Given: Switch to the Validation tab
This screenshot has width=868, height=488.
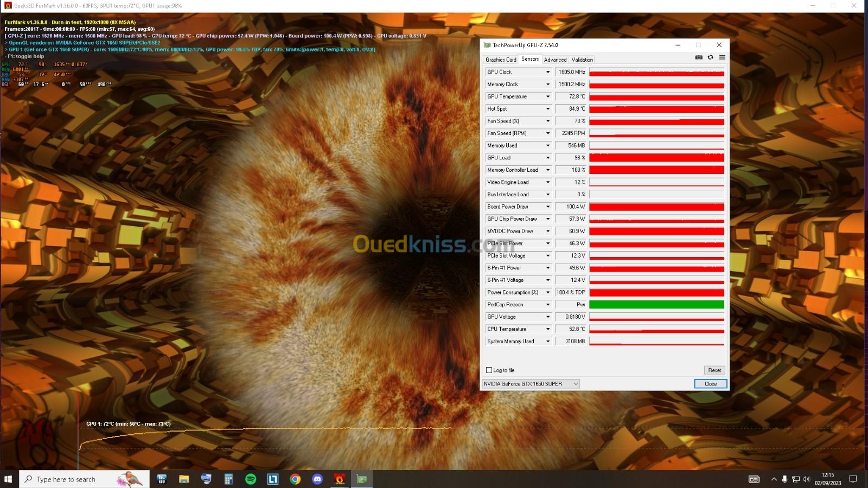Looking at the screenshot, I should point(582,60).
